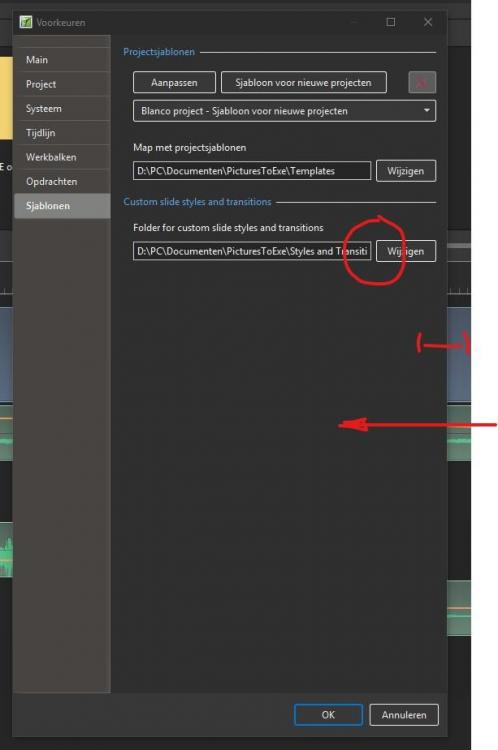Click the Aanpassen button
This screenshot has height=750, width=498.
[x=174, y=83]
